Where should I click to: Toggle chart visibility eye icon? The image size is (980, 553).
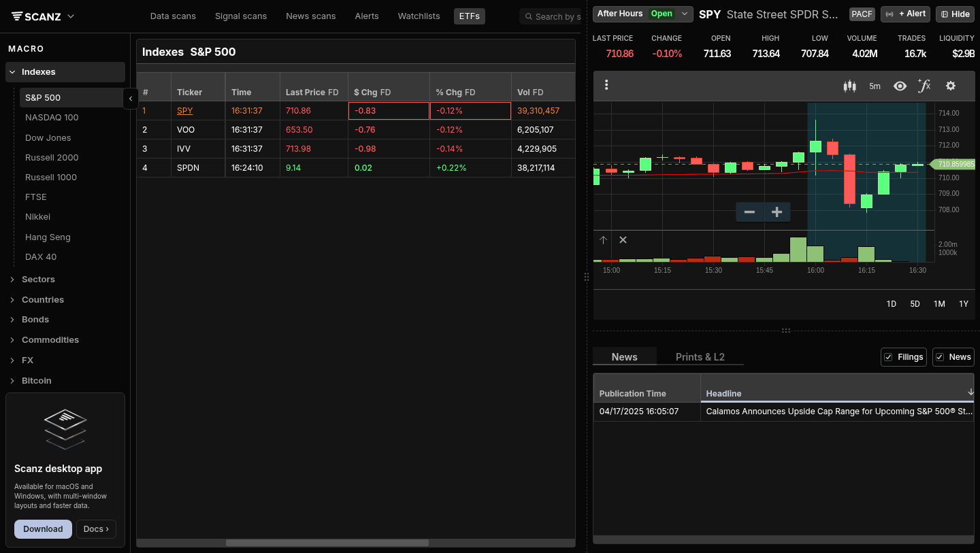[x=900, y=86]
